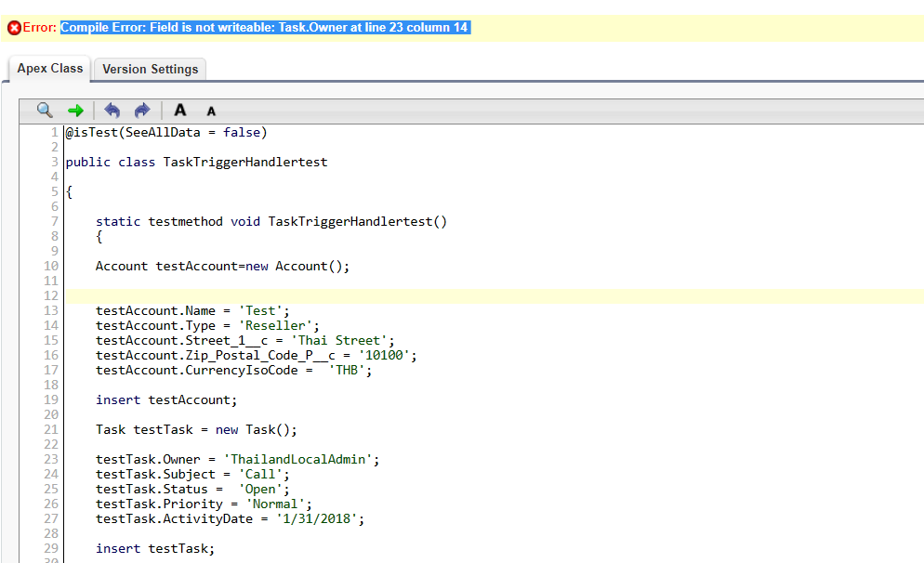Place cursor on the insert testAccount statement
The image size is (924, 563).
[166, 399]
